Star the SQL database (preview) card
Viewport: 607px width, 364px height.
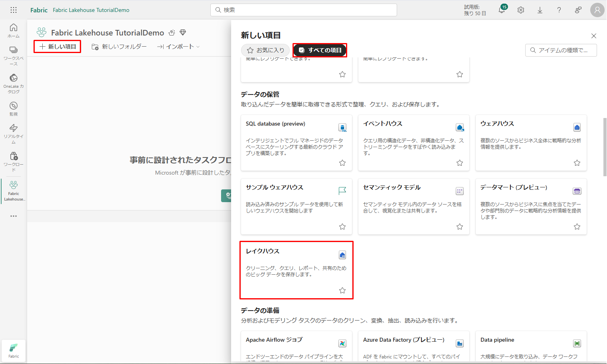click(x=342, y=163)
